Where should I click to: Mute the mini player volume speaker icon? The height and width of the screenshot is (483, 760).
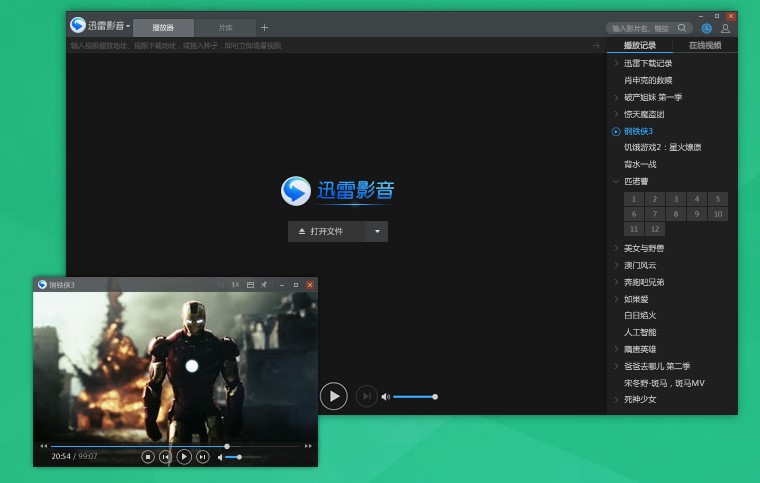pyautogui.click(x=220, y=457)
